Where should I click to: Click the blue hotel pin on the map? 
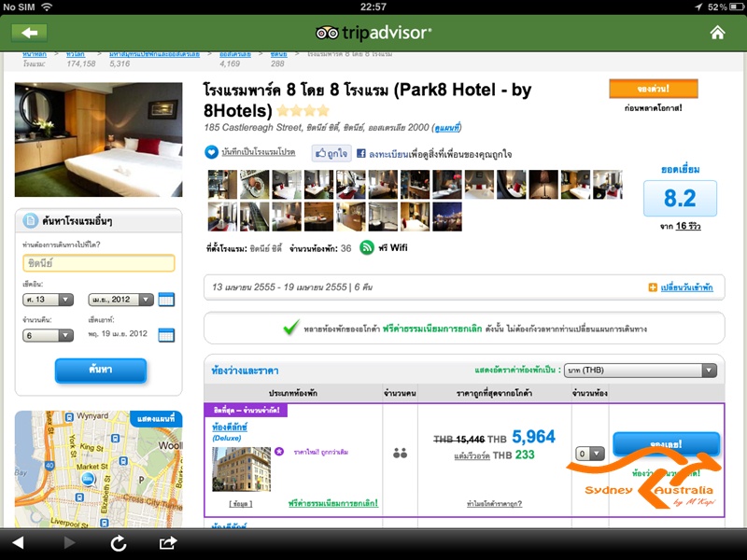[x=87, y=479]
